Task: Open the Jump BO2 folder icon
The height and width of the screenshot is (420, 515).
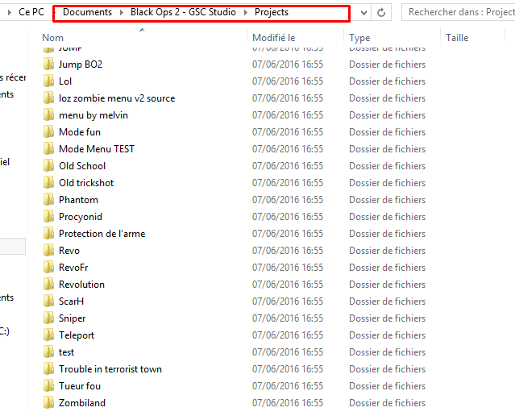Action: click(48, 64)
